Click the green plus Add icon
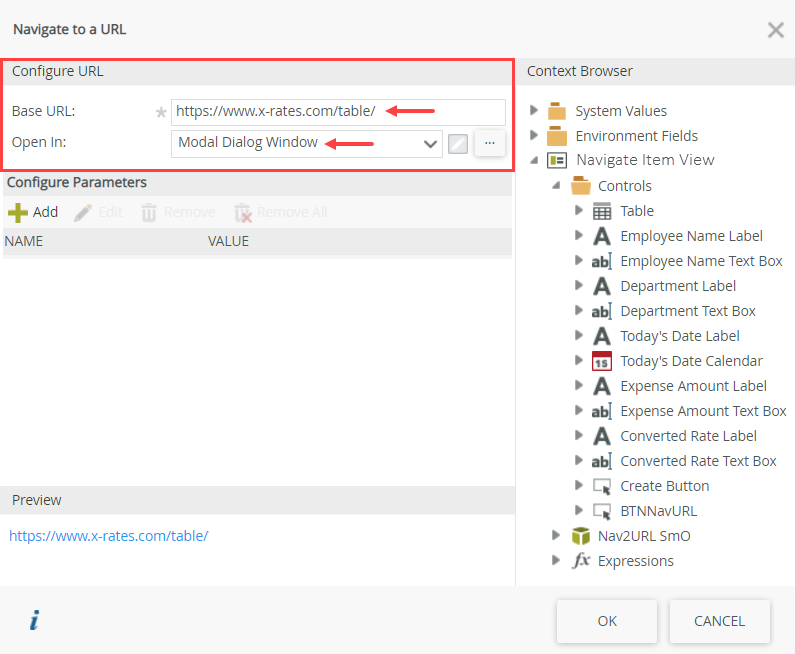This screenshot has width=795, height=654. (x=18, y=212)
